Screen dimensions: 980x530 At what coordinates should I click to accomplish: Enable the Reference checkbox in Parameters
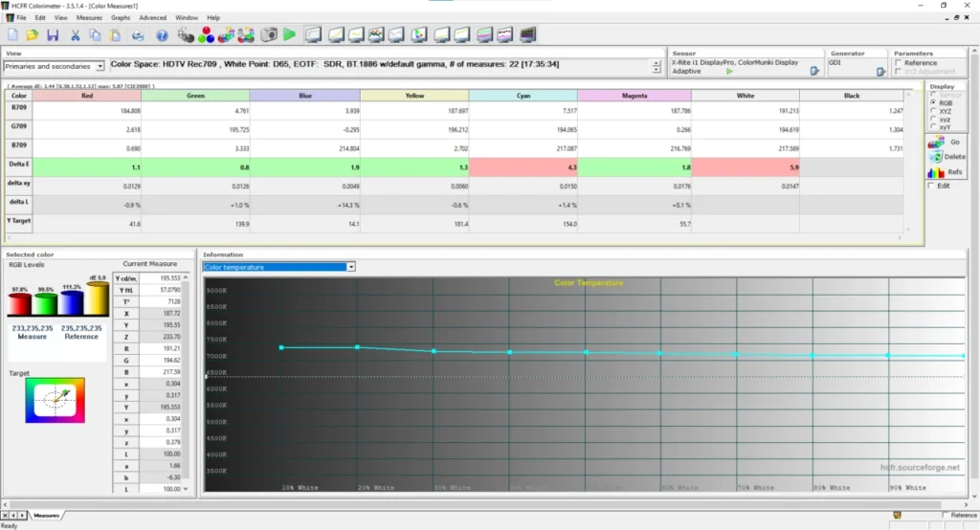[x=898, y=63]
